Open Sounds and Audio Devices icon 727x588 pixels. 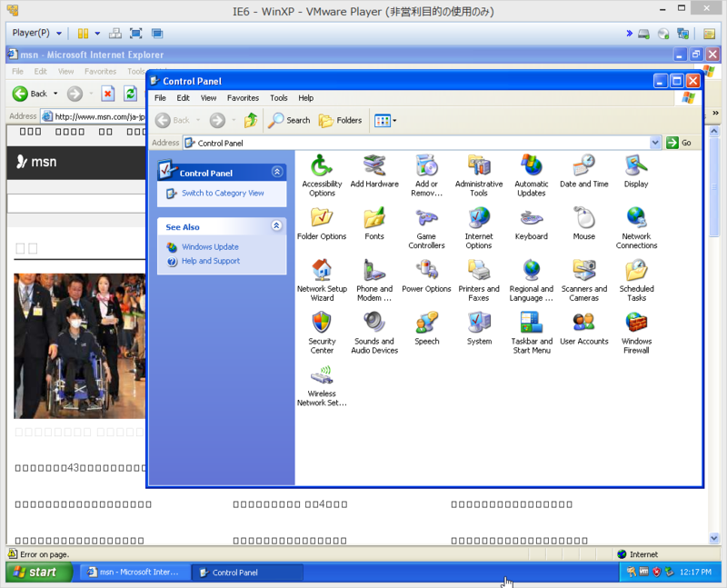[x=374, y=333]
